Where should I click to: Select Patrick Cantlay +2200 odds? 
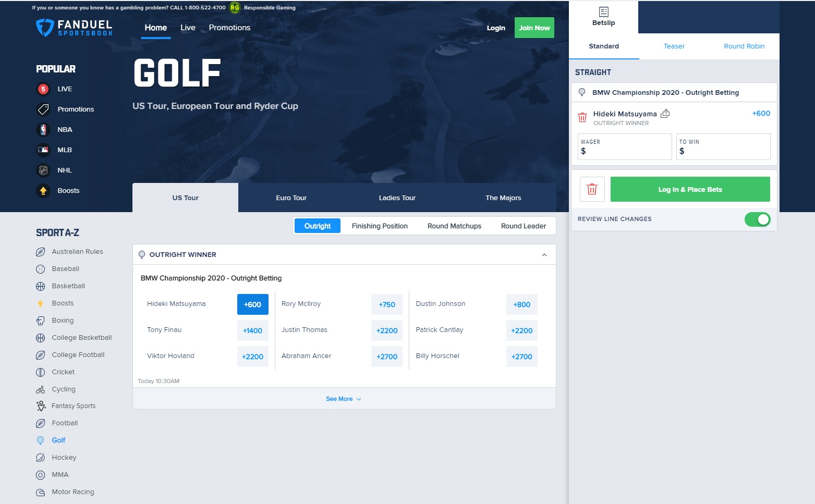(521, 330)
